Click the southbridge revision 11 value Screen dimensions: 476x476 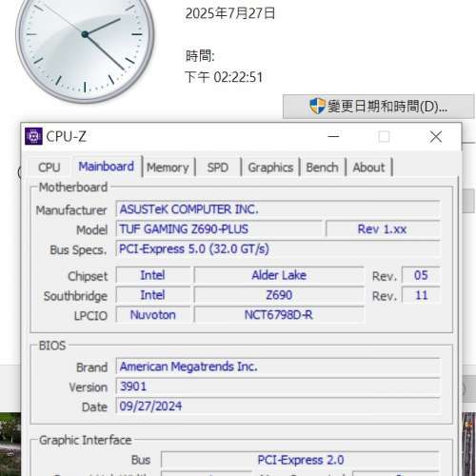click(x=421, y=295)
